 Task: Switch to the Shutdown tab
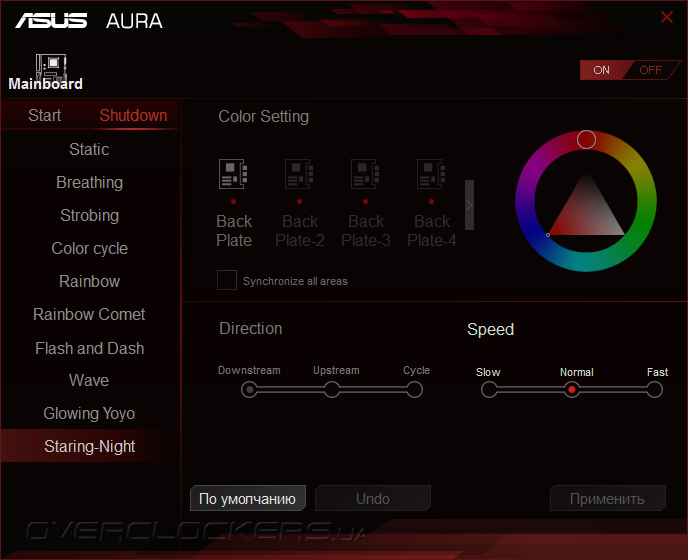pos(133,115)
